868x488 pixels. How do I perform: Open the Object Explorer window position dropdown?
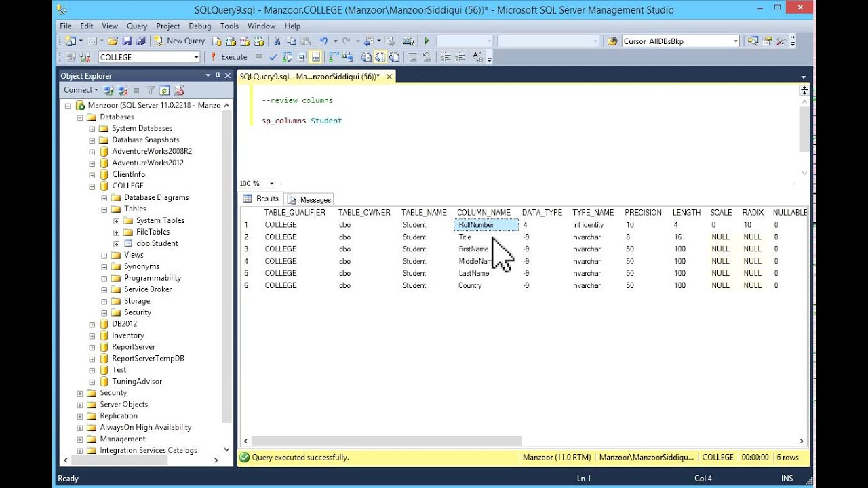click(208, 76)
